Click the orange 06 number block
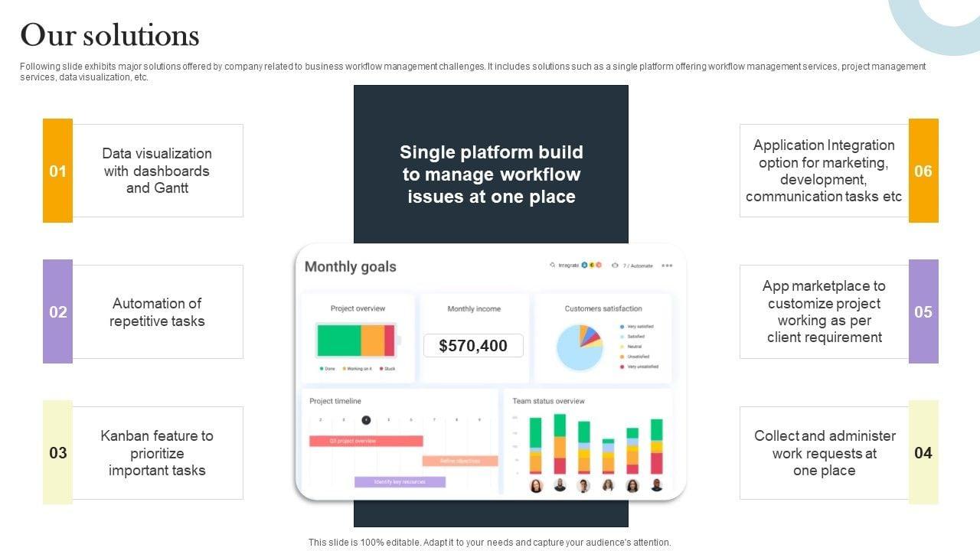980x551 pixels. tap(923, 171)
